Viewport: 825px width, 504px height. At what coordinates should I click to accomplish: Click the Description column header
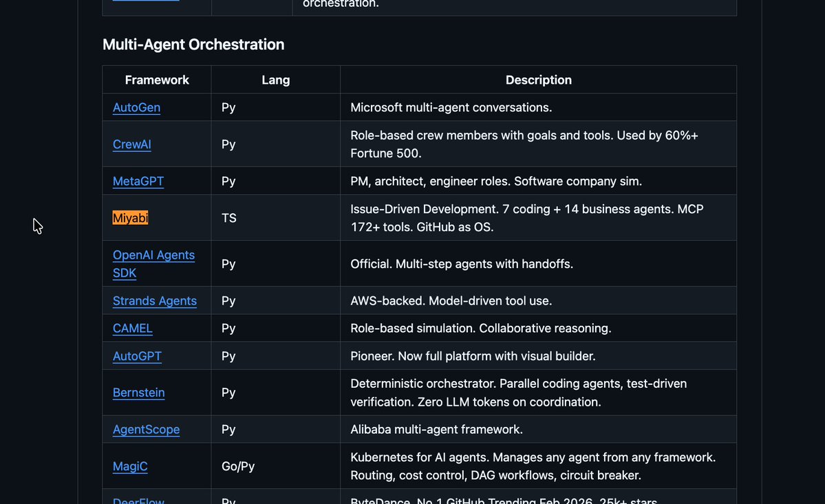coord(538,80)
